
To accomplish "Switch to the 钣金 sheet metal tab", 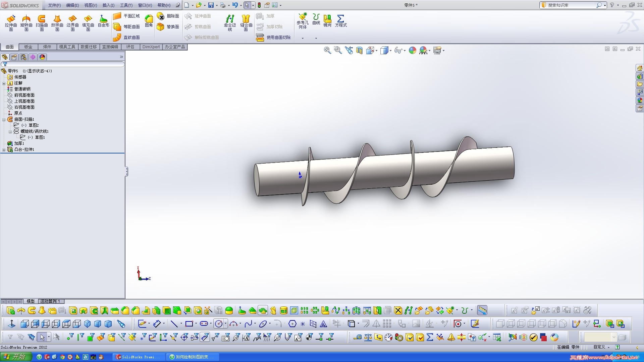I will tap(28, 47).
